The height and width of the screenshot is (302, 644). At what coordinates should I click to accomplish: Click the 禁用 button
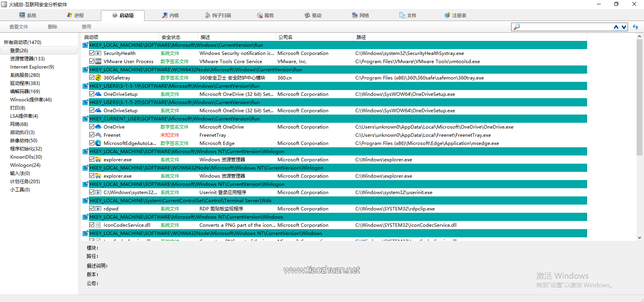(x=86, y=27)
